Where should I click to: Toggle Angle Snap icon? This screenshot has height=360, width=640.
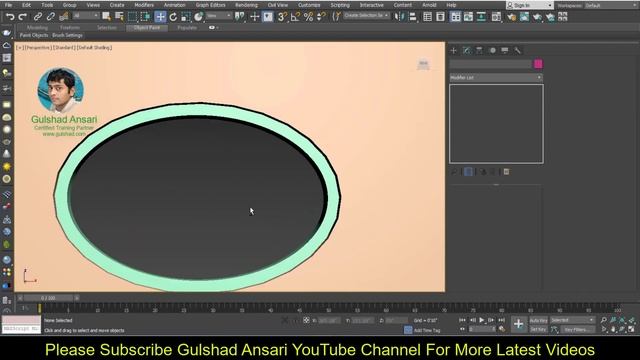(x=296, y=17)
